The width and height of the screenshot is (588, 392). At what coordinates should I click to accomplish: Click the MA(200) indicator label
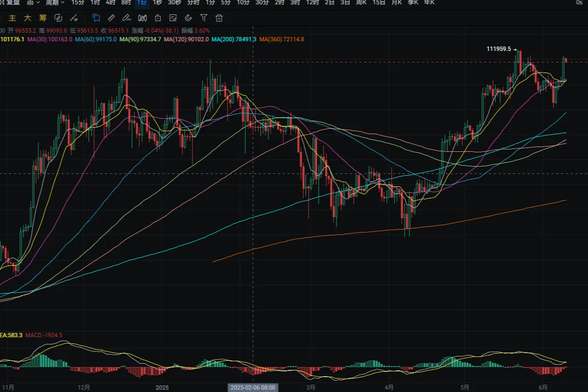coord(234,39)
